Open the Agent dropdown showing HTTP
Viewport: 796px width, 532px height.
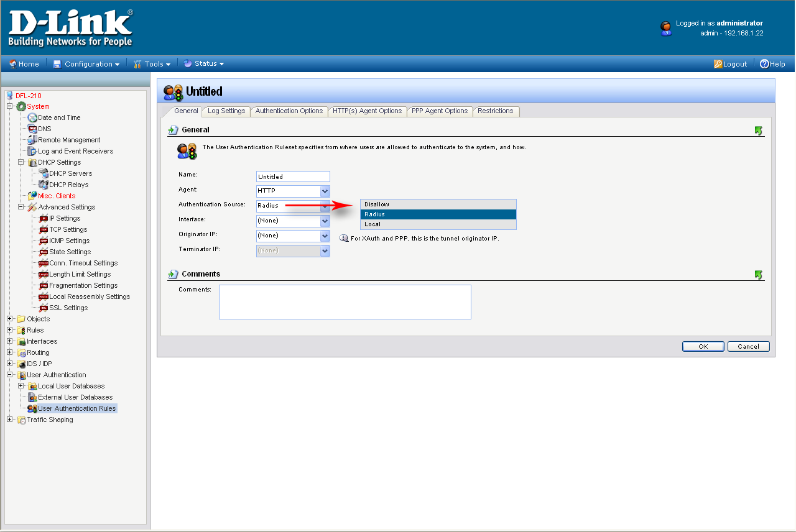coord(293,191)
